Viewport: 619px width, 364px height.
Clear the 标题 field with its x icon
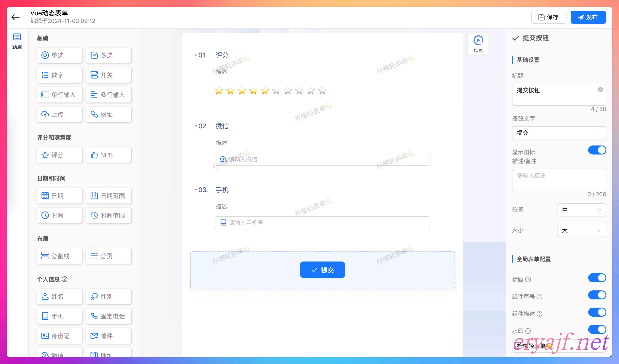tap(600, 89)
